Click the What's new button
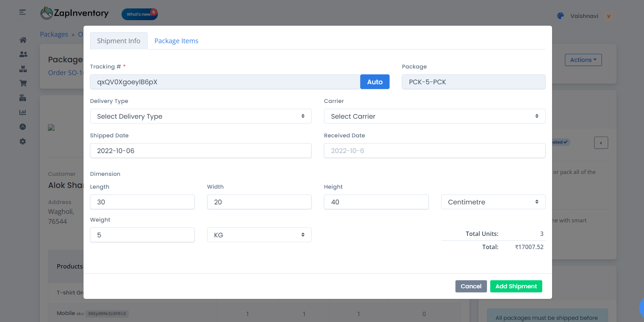 pyautogui.click(x=139, y=14)
